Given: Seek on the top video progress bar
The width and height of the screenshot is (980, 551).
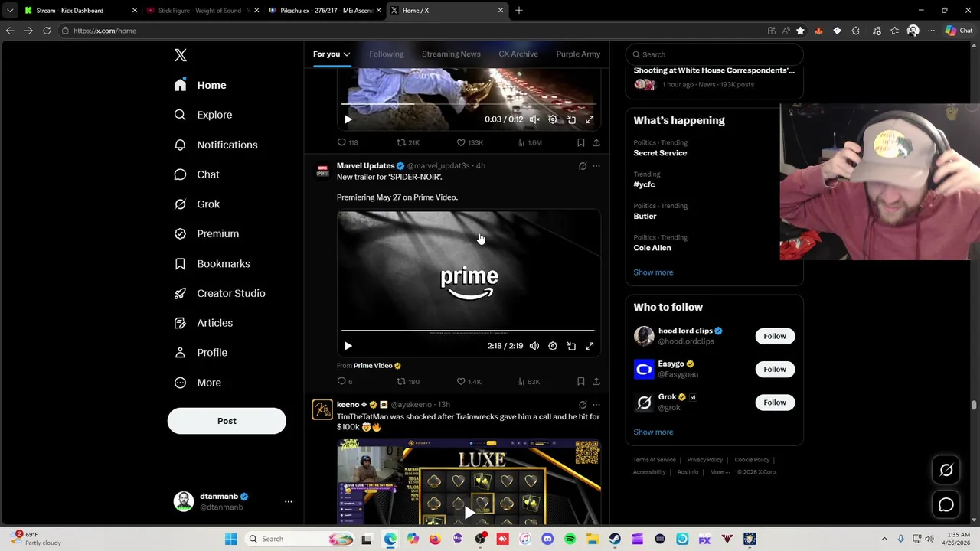Looking at the screenshot, I should [x=469, y=104].
